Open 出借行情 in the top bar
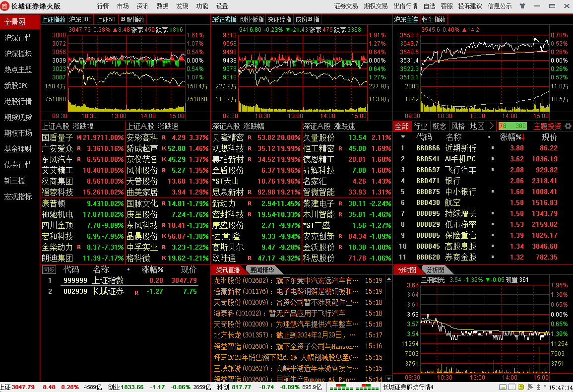This screenshot has height=392, width=573. coord(406,6)
